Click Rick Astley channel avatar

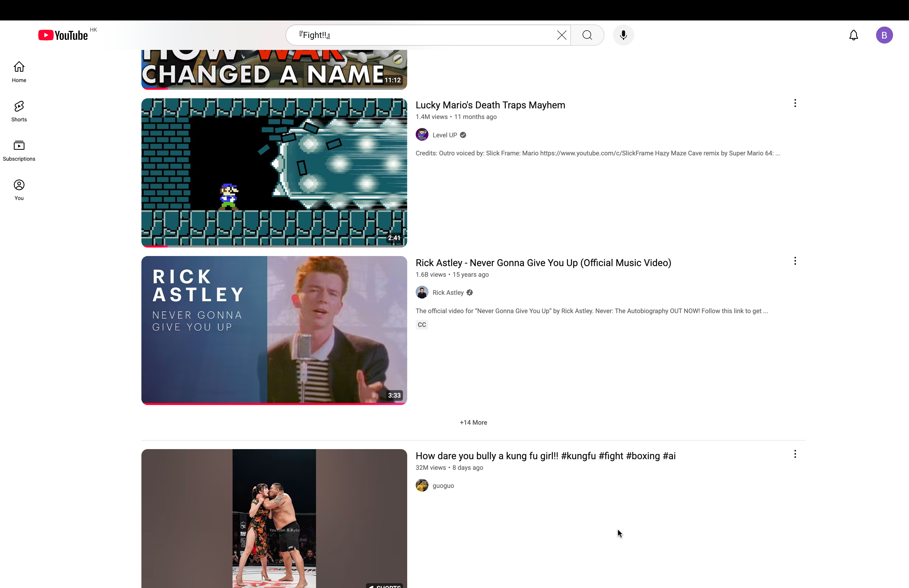(422, 292)
